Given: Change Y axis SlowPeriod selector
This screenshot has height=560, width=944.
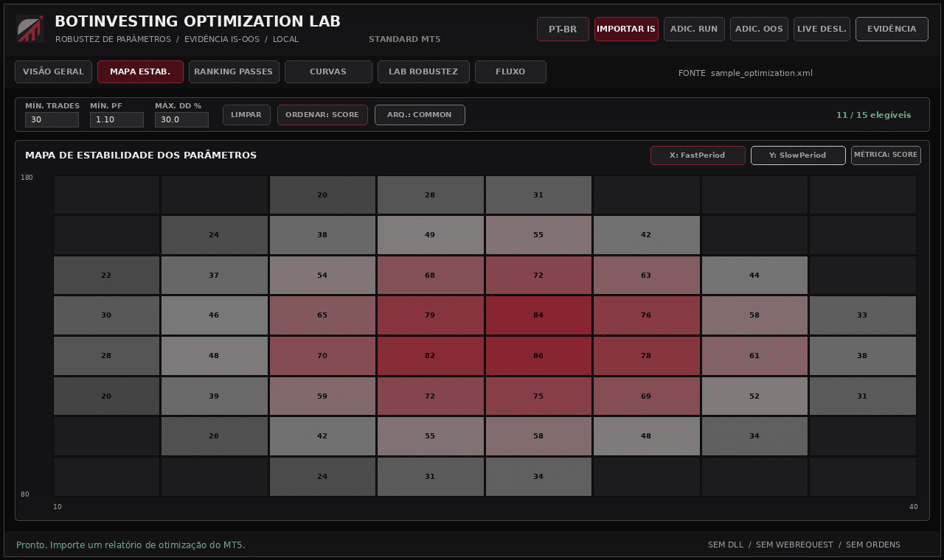Looking at the screenshot, I should click(x=798, y=155).
